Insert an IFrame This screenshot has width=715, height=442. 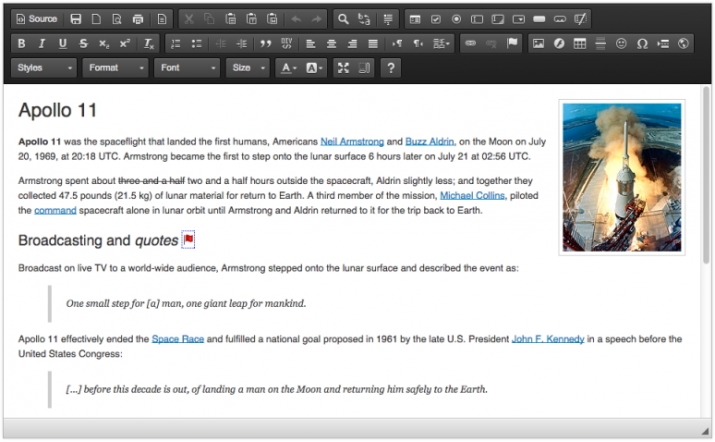[x=683, y=44]
